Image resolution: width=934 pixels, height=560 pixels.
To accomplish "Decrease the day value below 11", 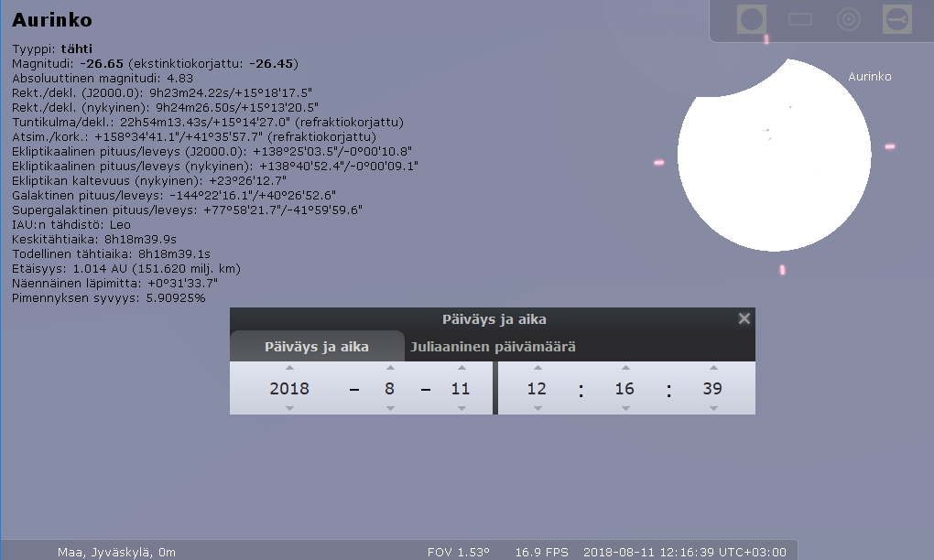I will pyautogui.click(x=461, y=408).
